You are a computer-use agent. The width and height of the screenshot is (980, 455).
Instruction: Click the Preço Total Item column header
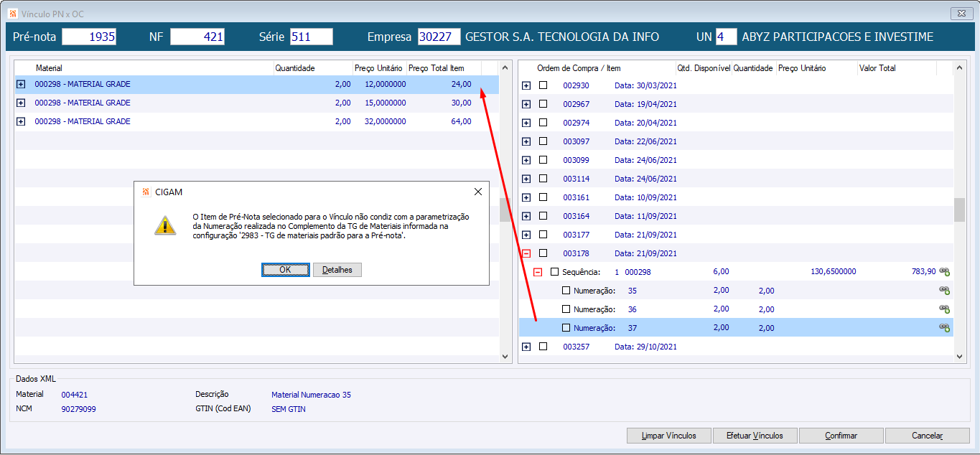click(x=443, y=68)
